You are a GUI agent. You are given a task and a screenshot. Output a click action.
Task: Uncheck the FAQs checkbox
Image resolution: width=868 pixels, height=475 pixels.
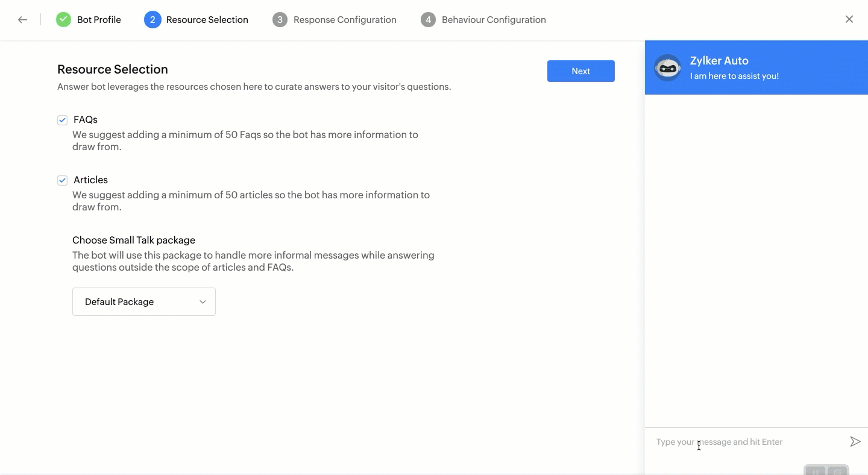pyautogui.click(x=62, y=120)
